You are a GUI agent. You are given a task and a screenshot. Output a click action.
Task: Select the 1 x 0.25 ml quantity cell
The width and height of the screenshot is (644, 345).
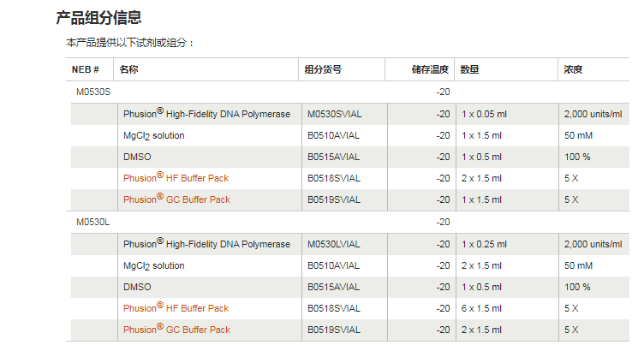(484, 244)
